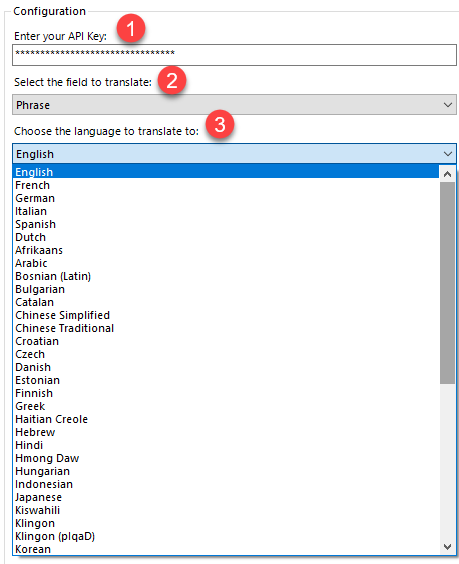
Task: Select Bosnian (Latin) language
Action: click(226, 276)
